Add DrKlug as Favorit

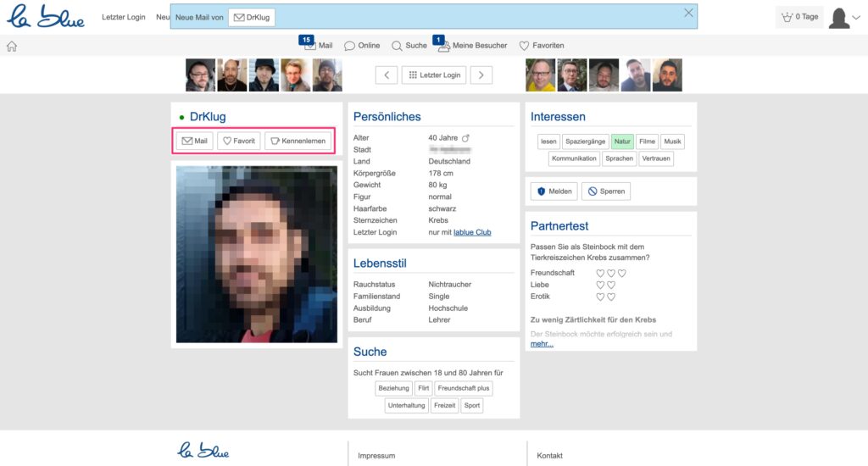pyautogui.click(x=238, y=141)
